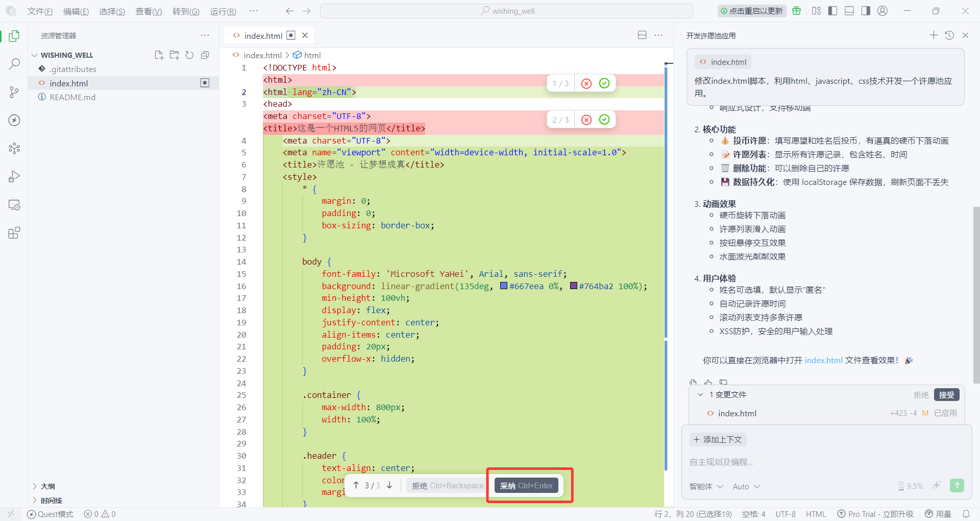This screenshot has width=980, height=521.
Task: Click the green gift icon
Action: point(796,11)
